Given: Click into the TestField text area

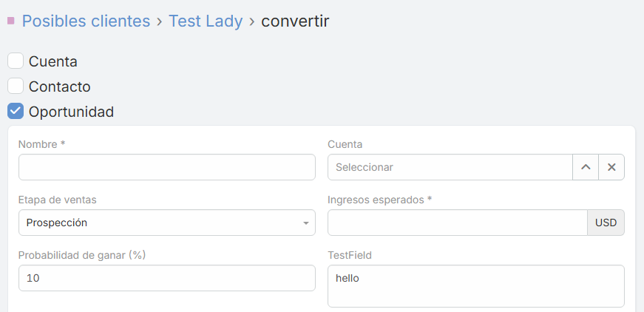Looking at the screenshot, I should point(475,285).
